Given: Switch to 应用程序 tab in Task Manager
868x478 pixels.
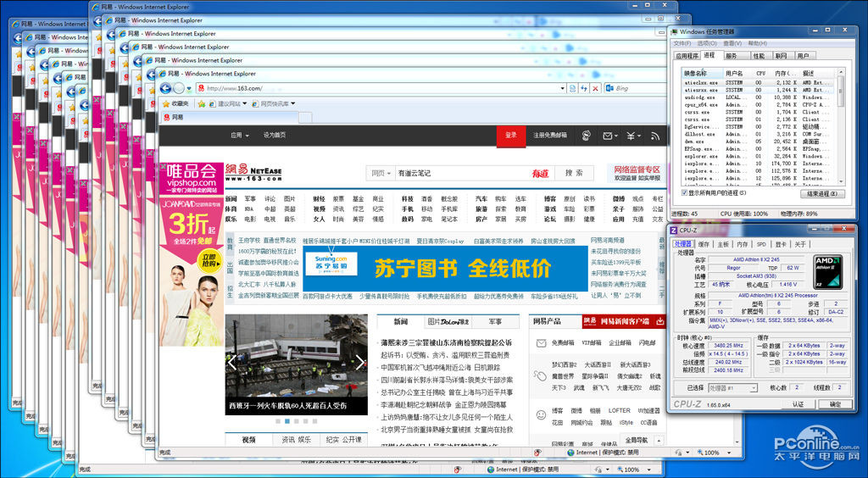Looking at the screenshot, I should tap(687, 56).
